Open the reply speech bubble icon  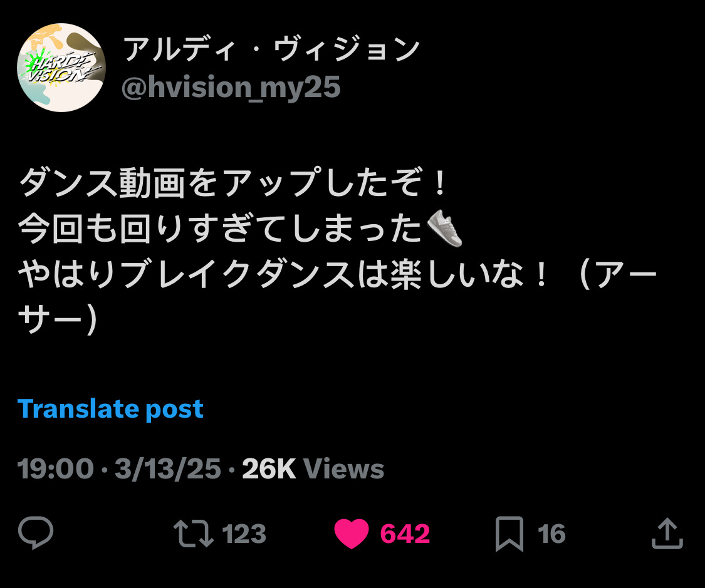click(36, 533)
